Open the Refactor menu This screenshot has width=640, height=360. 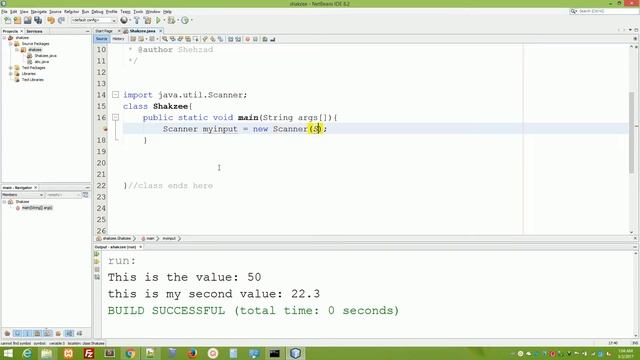[71, 12]
